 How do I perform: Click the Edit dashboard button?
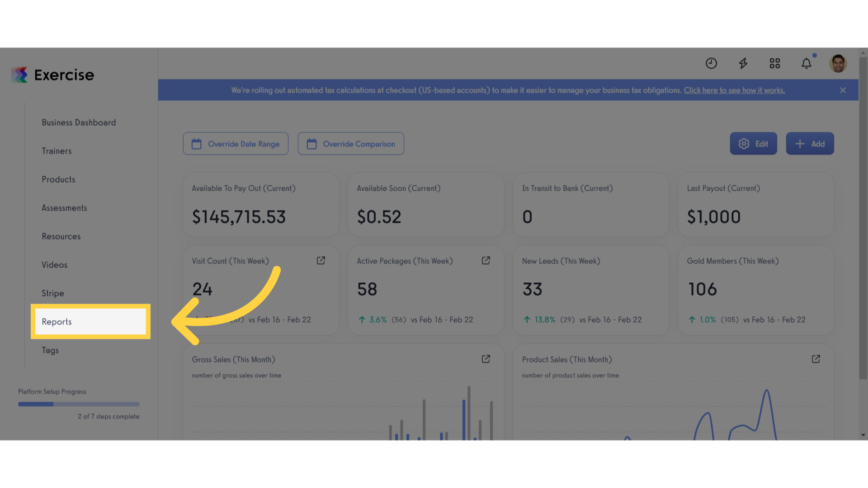(753, 144)
